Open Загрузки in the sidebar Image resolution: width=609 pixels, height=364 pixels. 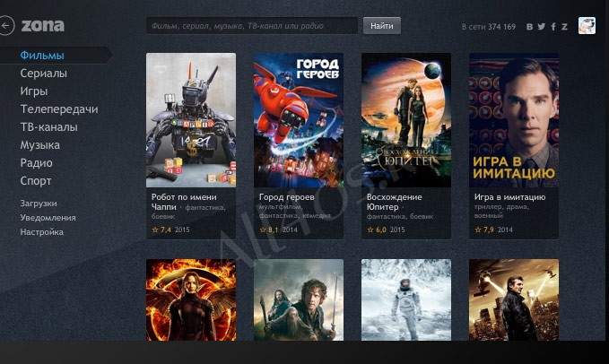[x=39, y=204]
